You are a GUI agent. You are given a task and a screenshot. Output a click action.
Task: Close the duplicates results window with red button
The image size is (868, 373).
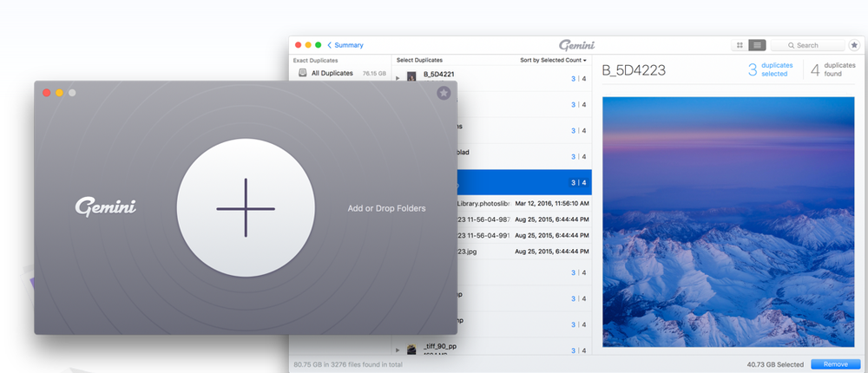tap(298, 45)
